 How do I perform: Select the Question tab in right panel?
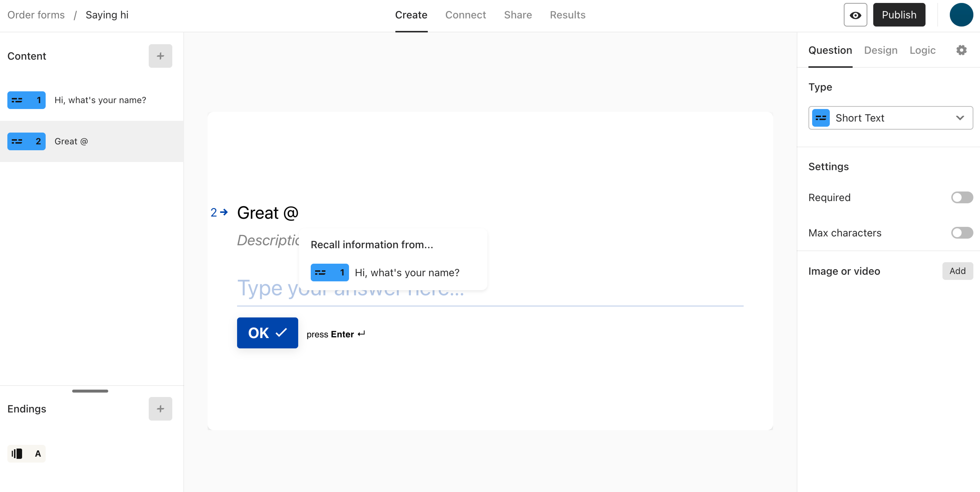click(x=830, y=50)
